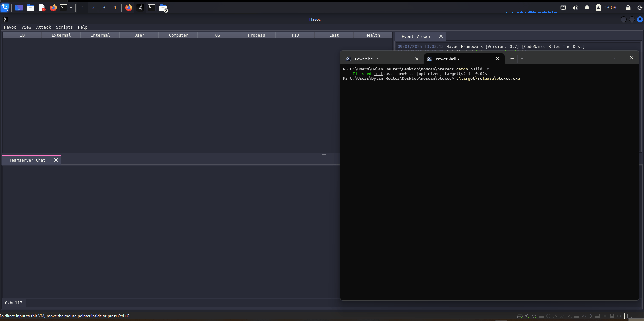
Task: Click the VM hard disk status icon
Action: pyautogui.click(x=520, y=316)
